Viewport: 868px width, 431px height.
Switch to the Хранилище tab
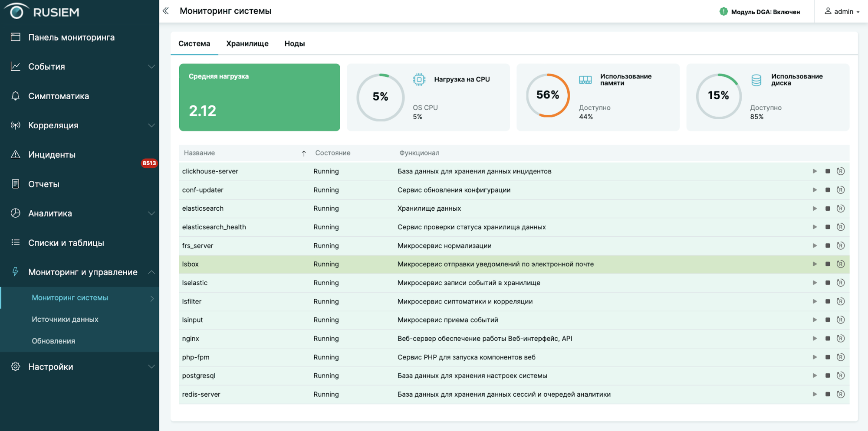coord(247,44)
